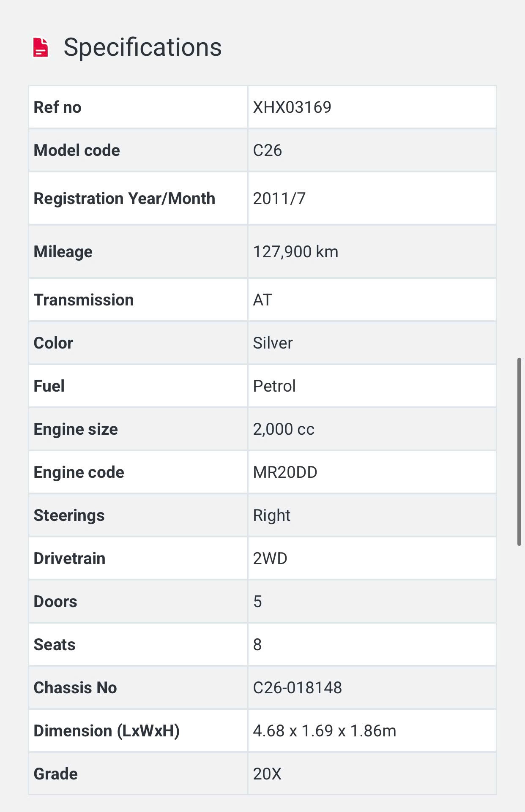Click the Specifications heading text
This screenshot has width=525, height=812.
click(x=142, y=47)
